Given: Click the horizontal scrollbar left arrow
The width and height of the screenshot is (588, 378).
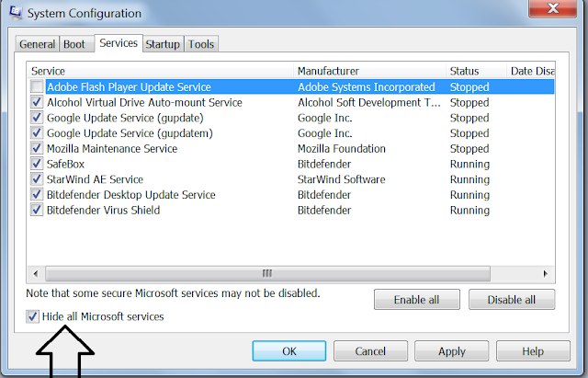Looking at the screenshot, I should tap(36, 274).
